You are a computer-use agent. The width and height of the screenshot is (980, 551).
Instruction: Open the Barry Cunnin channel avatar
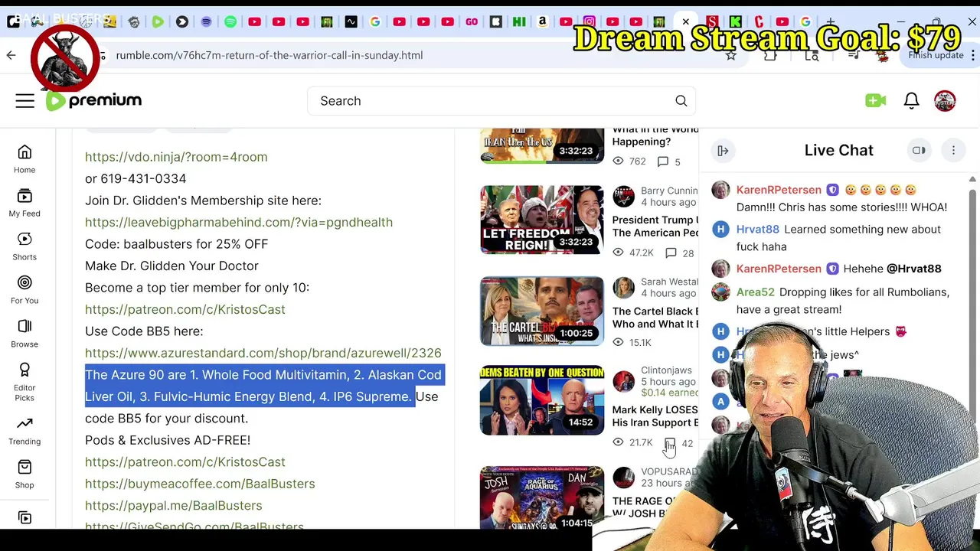click(x=623, y=196)
